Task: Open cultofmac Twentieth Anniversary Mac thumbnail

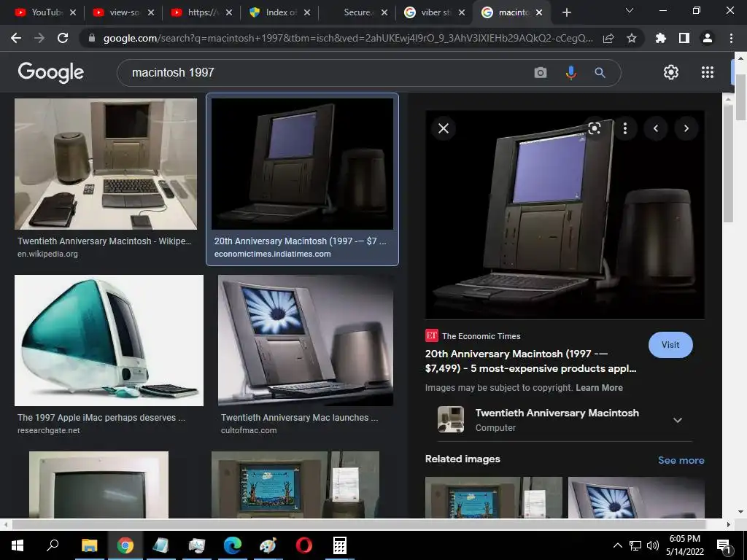Action: [x=306, y=340]
